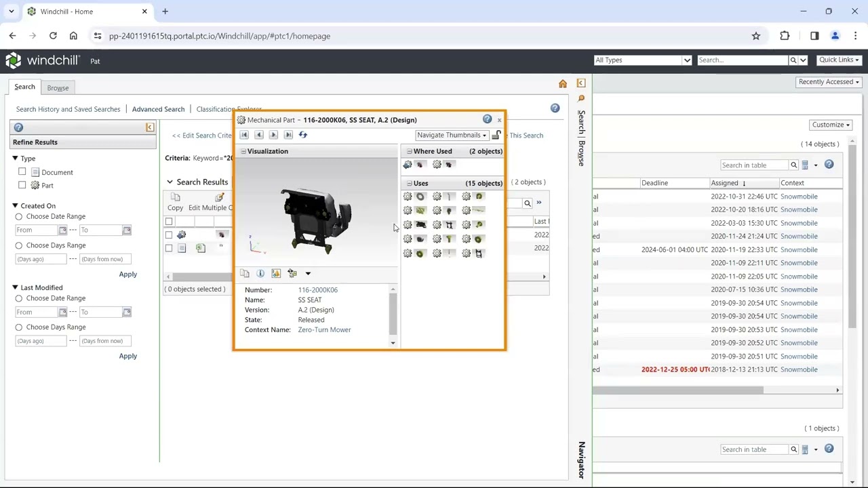The width and height of the screenshot is (868, 488).
Task: Open information icon below visualization
Action: pyautogui.click(x=260, y=273)
